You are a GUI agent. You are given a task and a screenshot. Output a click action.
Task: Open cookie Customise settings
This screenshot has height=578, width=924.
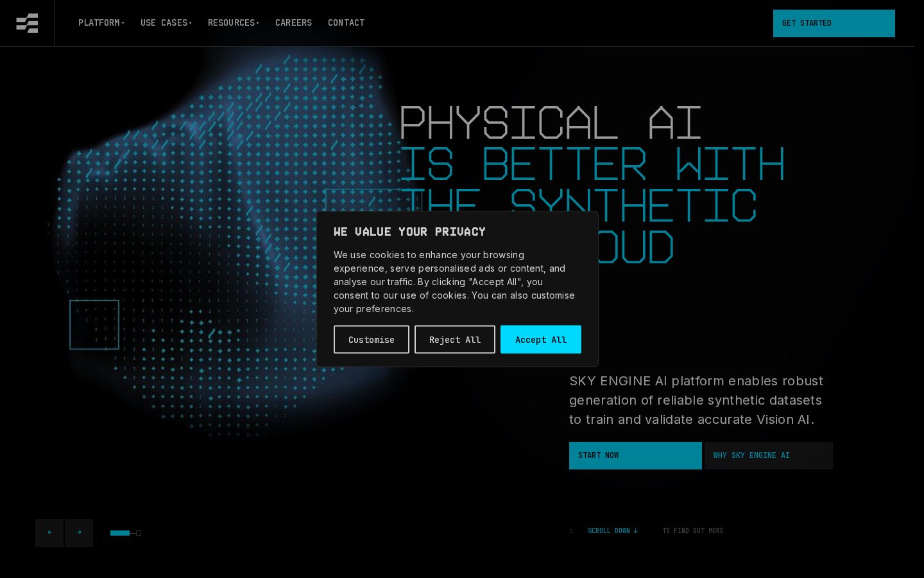coord(372,340)
